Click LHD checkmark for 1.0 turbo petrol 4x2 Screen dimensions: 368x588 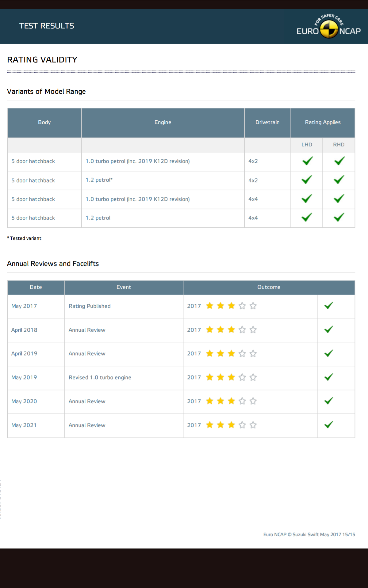point(307,161)
